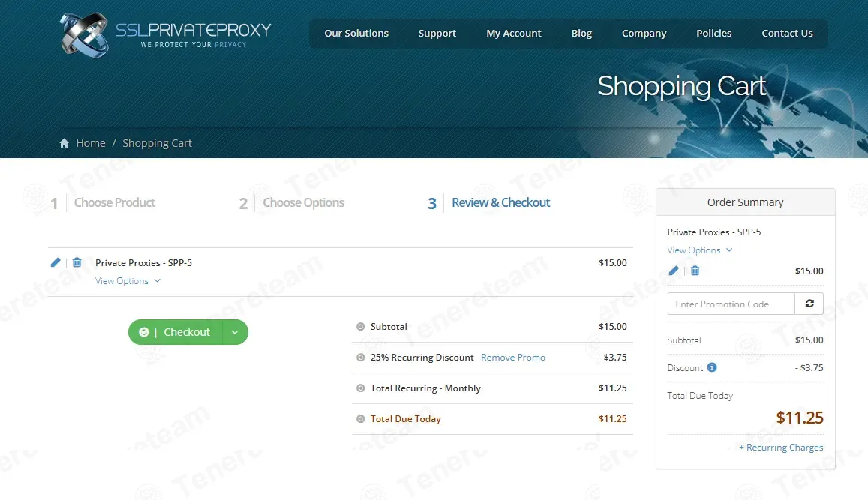Open Checkout button dropdown arrow
Screen dimensions: 868x500
point(236,332)
